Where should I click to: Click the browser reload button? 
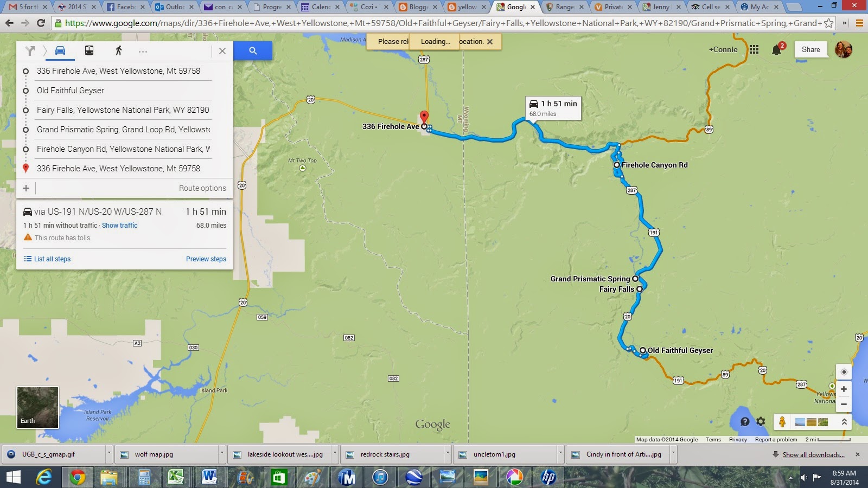tap(41, 23)
